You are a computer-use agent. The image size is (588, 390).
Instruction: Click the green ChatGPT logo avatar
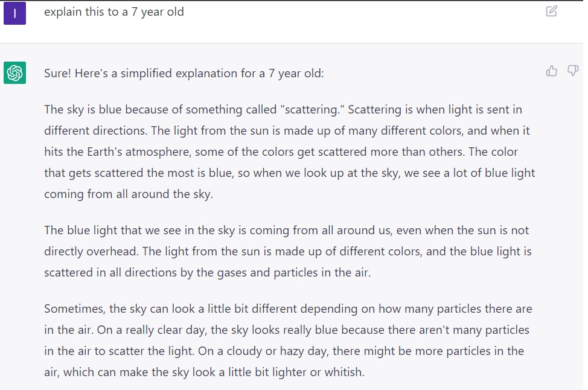pyautogui.click(x=16, y=72)
